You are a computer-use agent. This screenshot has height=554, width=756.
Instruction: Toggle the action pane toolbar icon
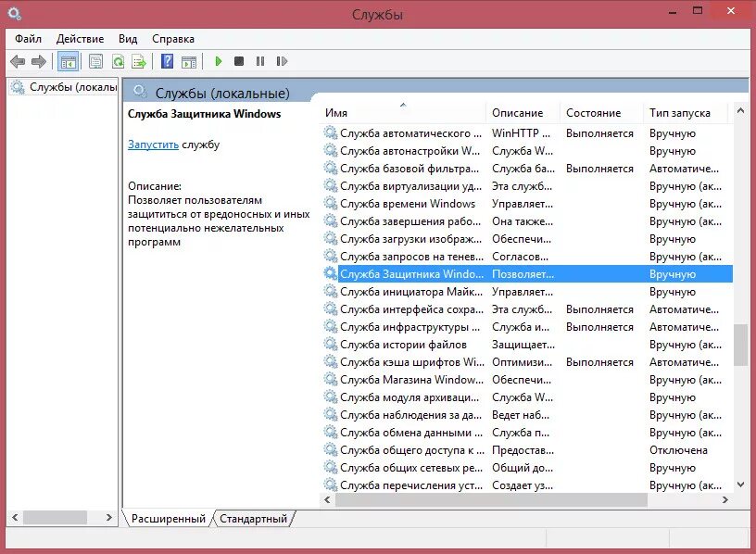(x=189, y=62)
